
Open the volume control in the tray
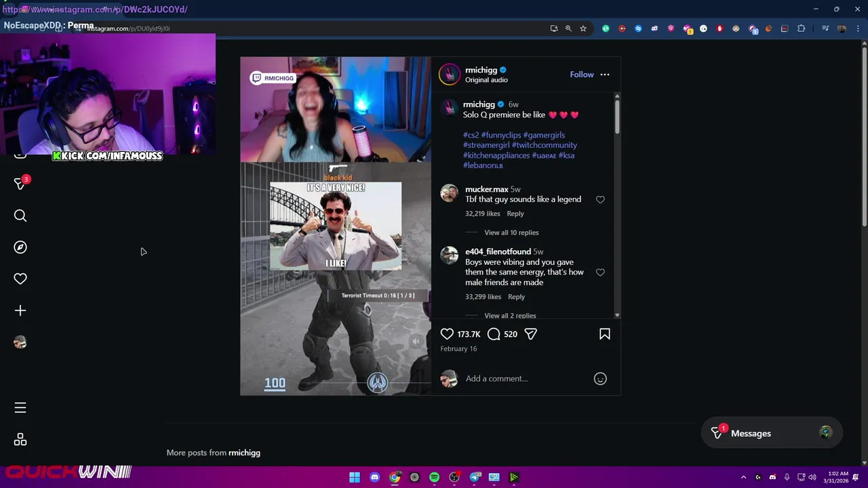click(x=812, y=477)
